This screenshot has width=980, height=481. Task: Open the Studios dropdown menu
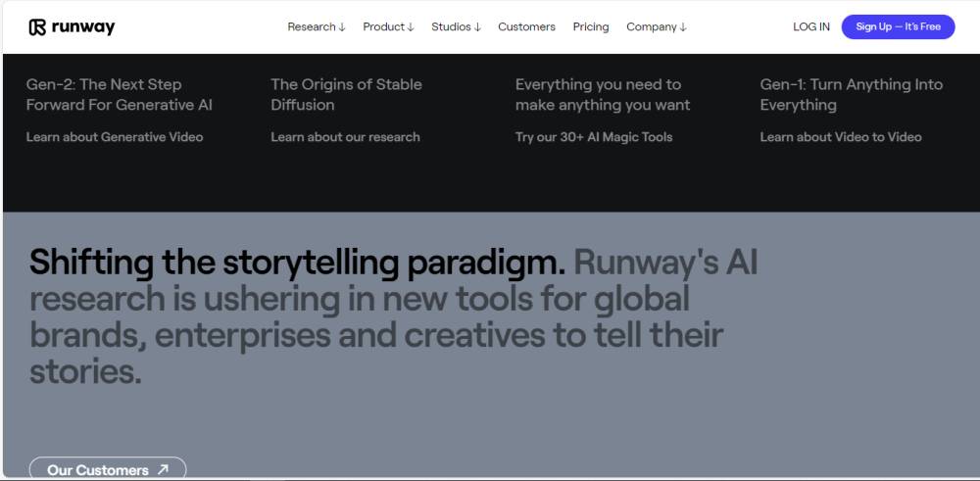[457, 26]
